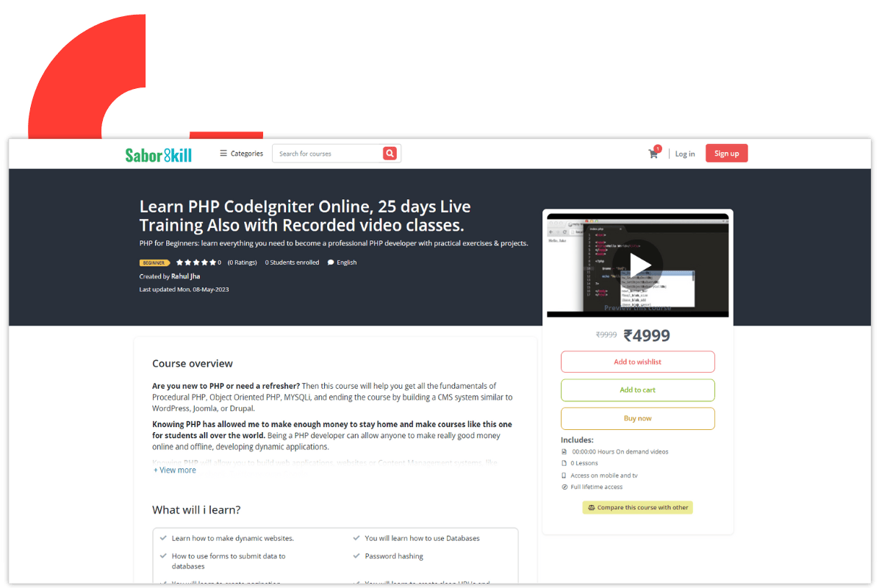Click the BEGINNER level badge
Image resolution: width=882 pixels, height=588 pixels.
[x=154, y=262]
